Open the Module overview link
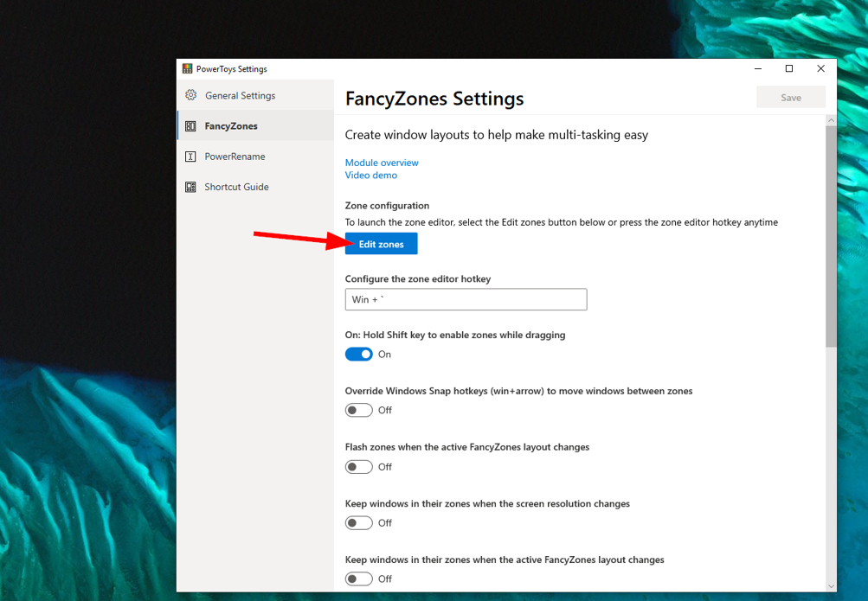 tap(382, 163)
